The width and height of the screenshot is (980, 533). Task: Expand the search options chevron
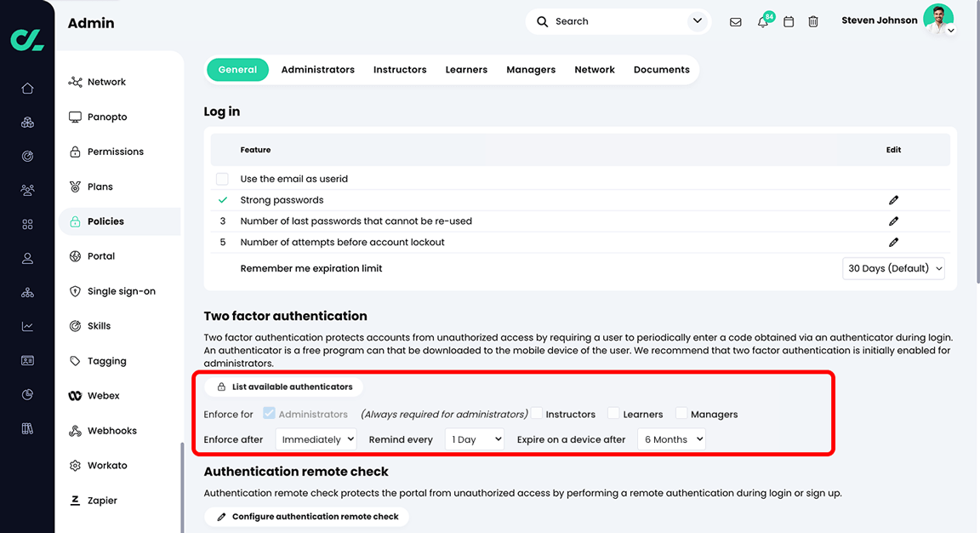click(698, 21)
